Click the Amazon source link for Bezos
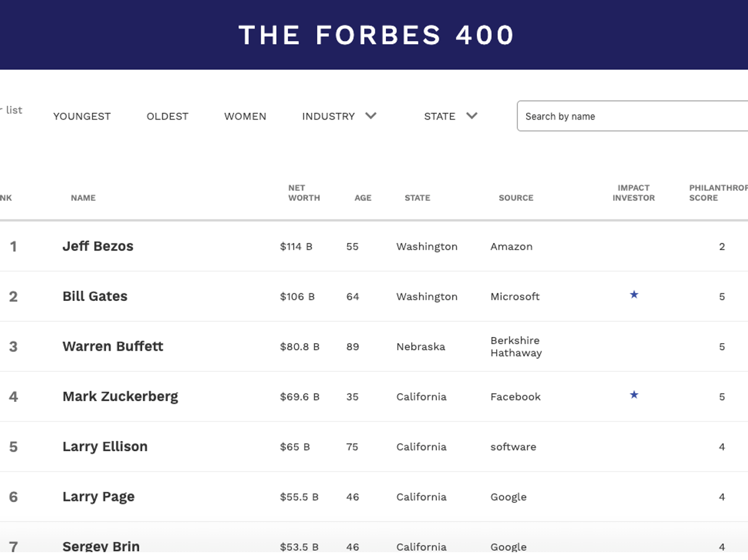This screenshot has height=560, width=748. (511, 246)
